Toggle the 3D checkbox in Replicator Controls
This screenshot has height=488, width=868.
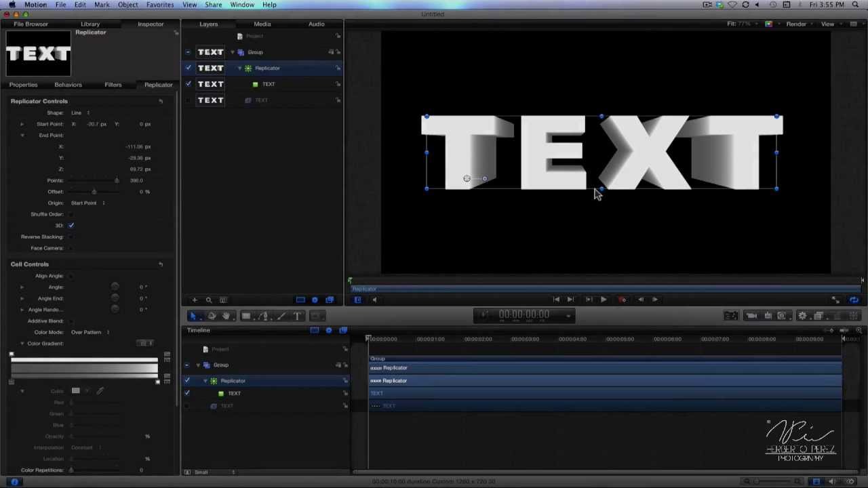click(71, 225)
